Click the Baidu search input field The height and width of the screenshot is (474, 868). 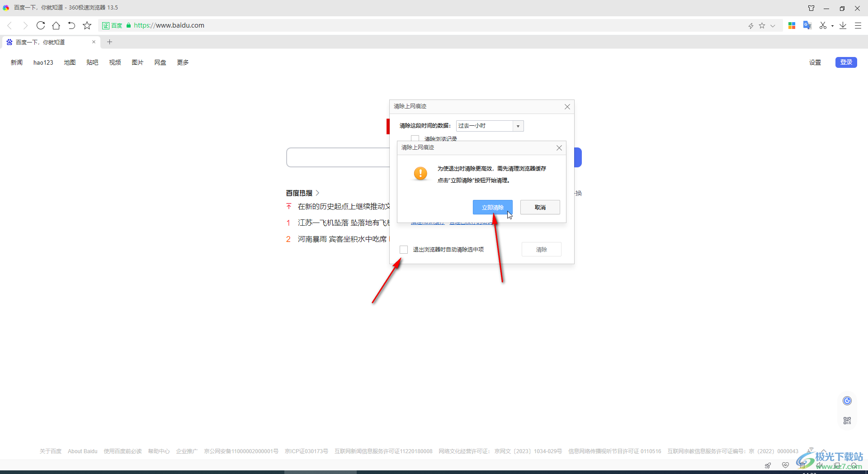click(338, 157)
